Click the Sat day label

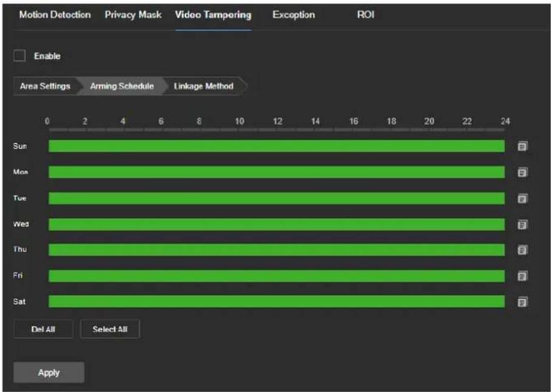click(x=19, y=302)
